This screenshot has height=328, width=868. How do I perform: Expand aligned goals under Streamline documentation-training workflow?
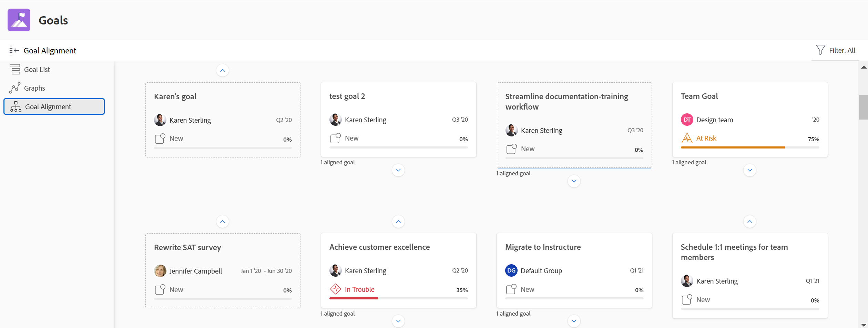[574, 181]
